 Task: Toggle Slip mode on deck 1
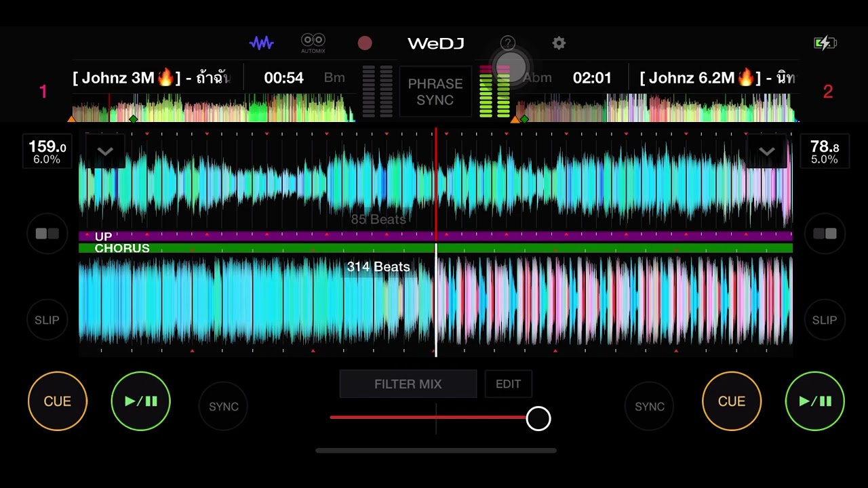coord(47,320)
